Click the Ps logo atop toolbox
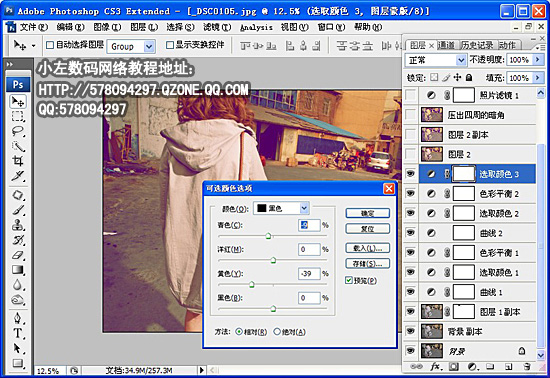The image size is (550, 378). [x=18, y=85]
